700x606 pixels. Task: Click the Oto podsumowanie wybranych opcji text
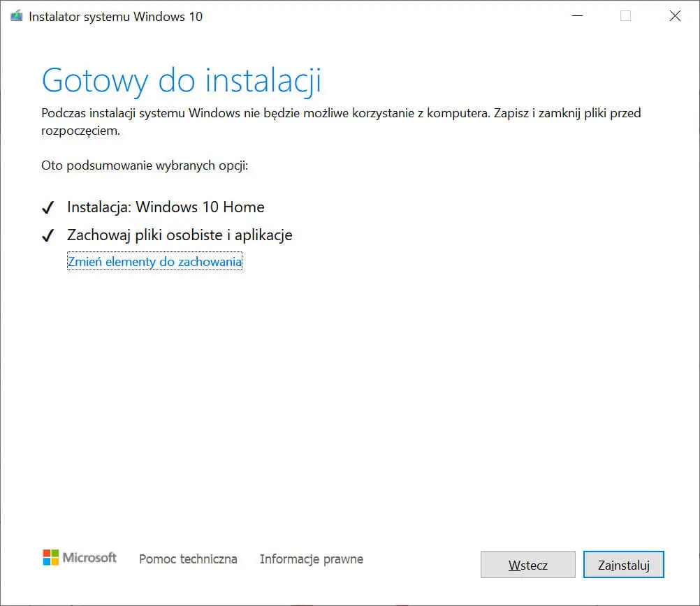(x=145, y=166)
